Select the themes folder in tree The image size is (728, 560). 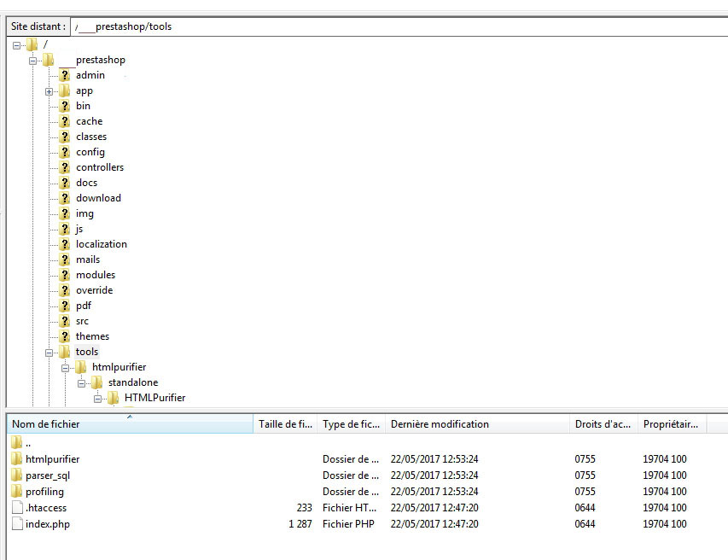(92, 335)
